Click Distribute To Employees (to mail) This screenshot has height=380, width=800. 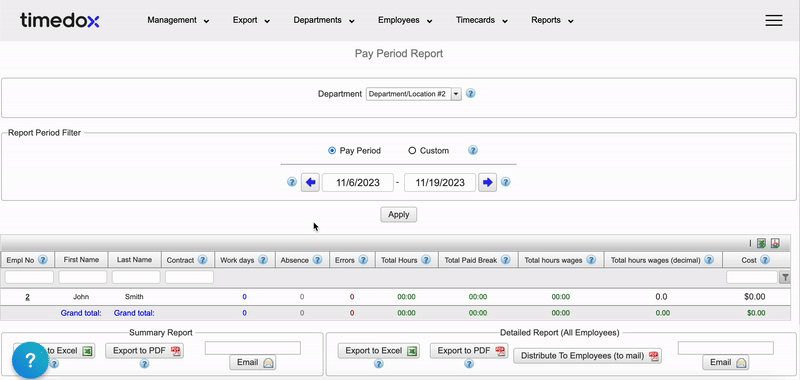pyautogui.click(x=587, y=356)
